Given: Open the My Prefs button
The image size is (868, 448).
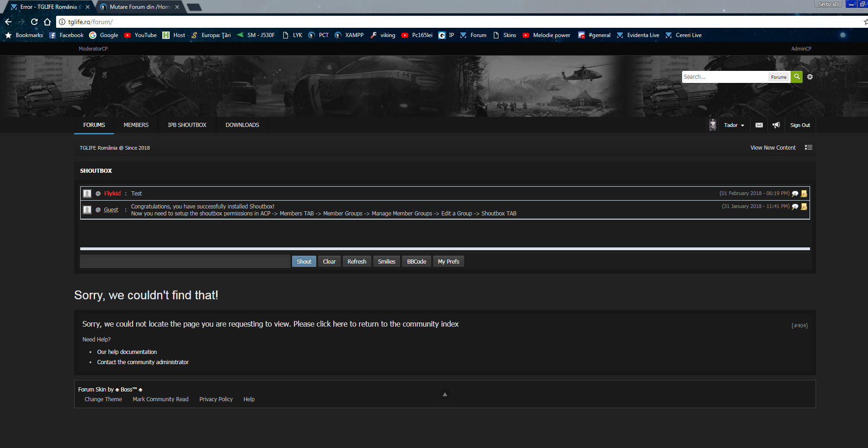Looking at the screenshot, I should (449, 261).
